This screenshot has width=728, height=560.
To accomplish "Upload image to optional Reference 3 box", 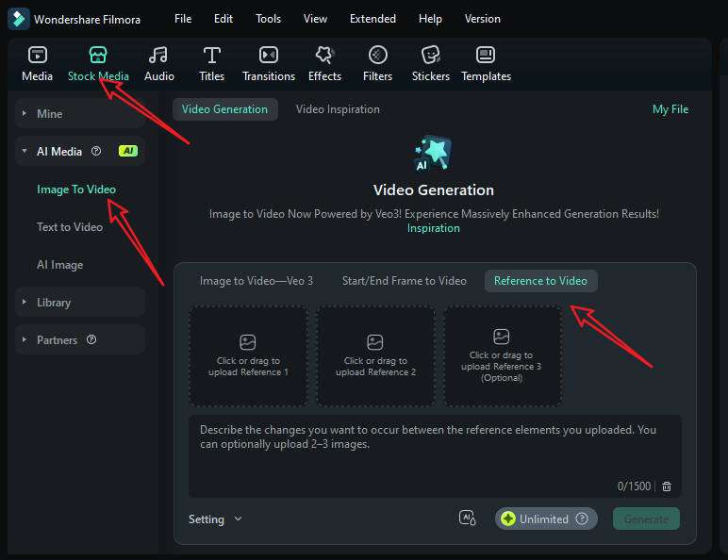I will click(503, 355).
